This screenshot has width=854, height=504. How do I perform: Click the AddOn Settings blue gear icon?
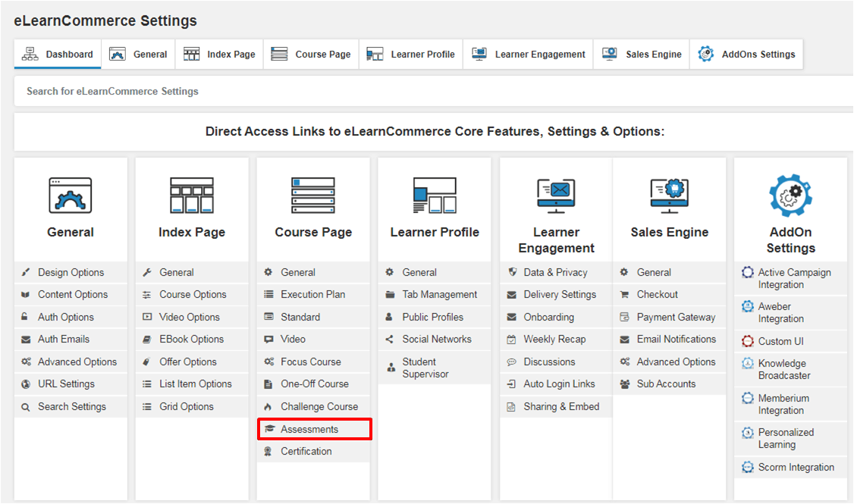click(790, 196)
